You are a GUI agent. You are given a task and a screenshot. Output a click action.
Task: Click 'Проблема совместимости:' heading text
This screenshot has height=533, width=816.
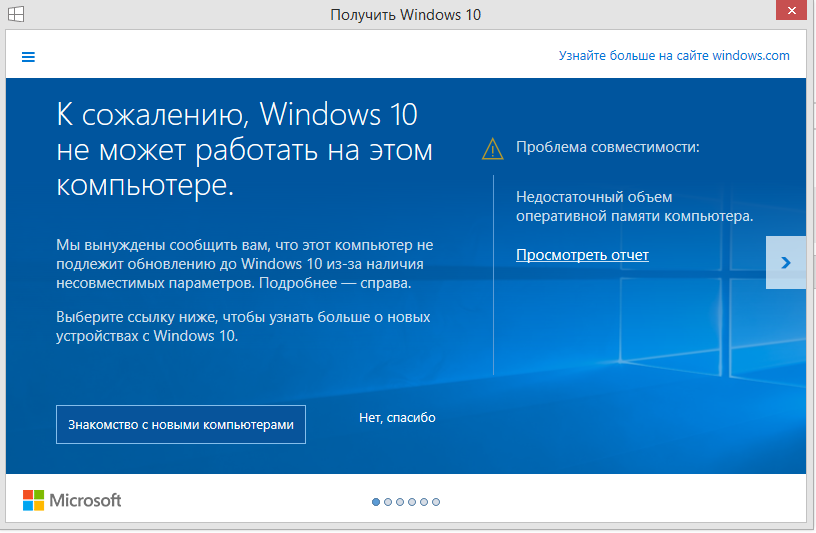tap(608, 147)
